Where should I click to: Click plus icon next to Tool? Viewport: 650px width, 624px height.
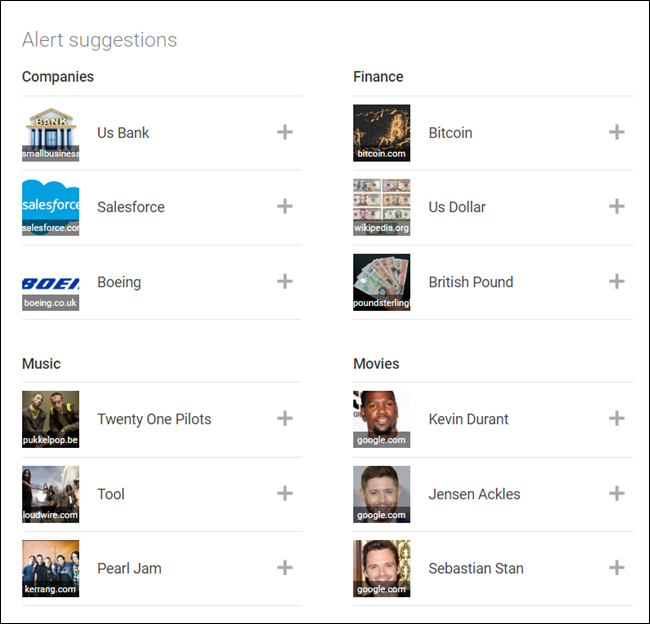point(285,494)
